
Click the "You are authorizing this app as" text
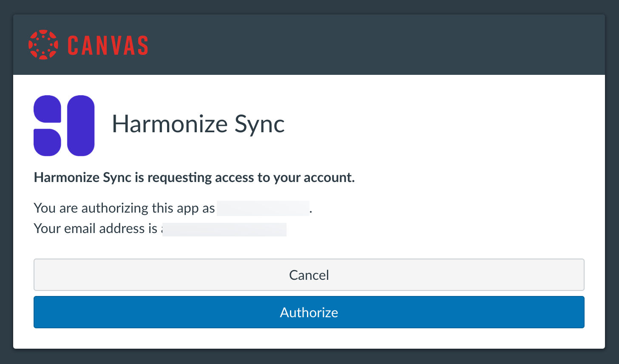tap(124, 208)
